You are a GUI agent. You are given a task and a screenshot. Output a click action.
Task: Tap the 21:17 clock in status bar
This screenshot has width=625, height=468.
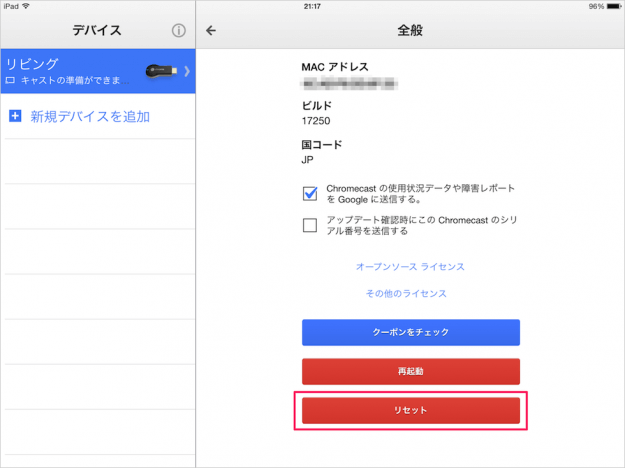tap(312, 5)
